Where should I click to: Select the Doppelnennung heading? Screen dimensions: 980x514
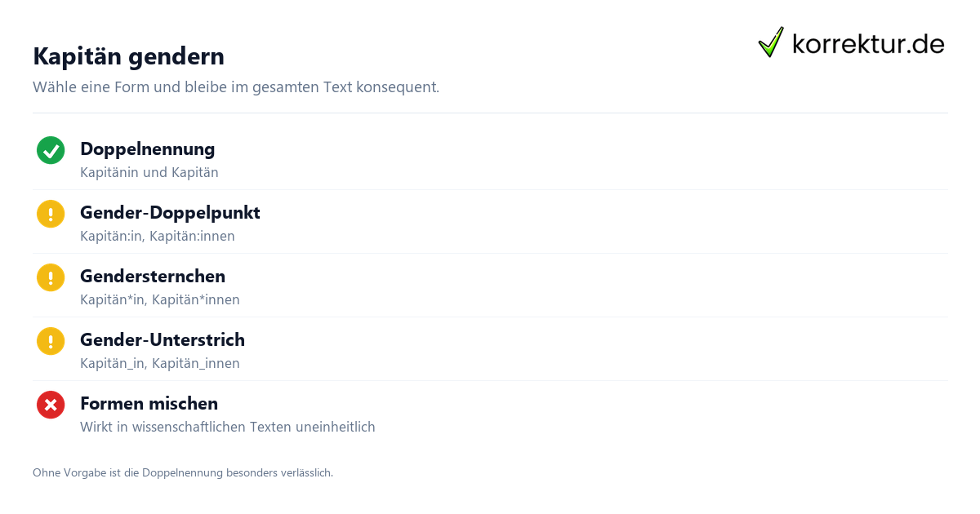[x=148, y=149]
